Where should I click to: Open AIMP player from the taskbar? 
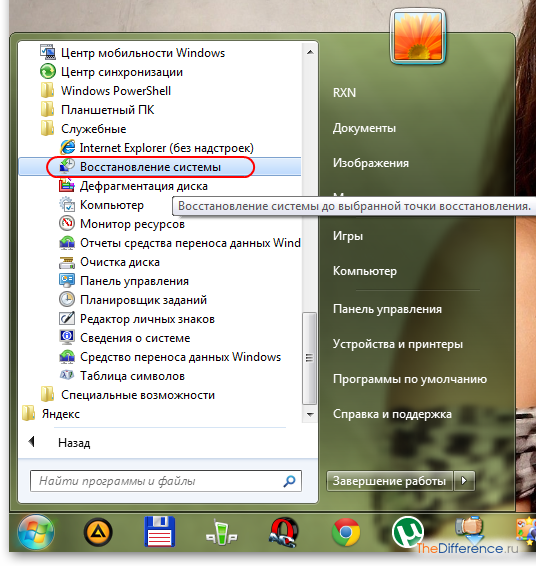point(98,532)
